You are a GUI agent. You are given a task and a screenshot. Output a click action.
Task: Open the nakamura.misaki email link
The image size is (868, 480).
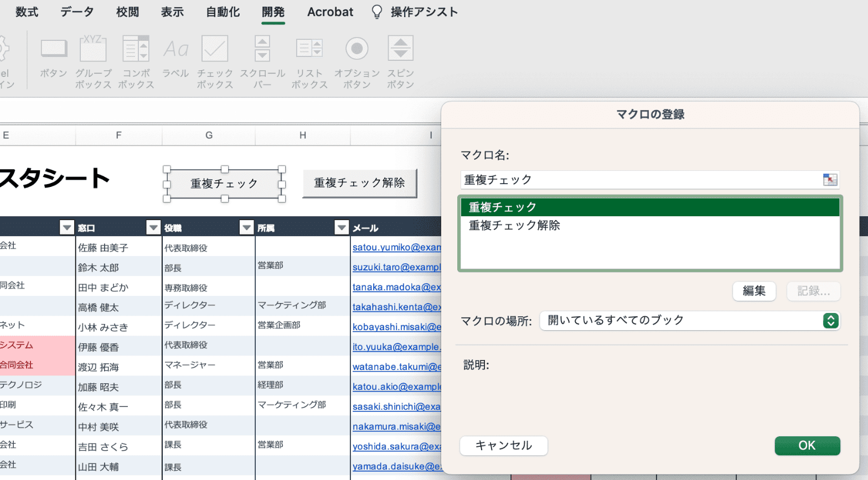(x=397, y=426)
